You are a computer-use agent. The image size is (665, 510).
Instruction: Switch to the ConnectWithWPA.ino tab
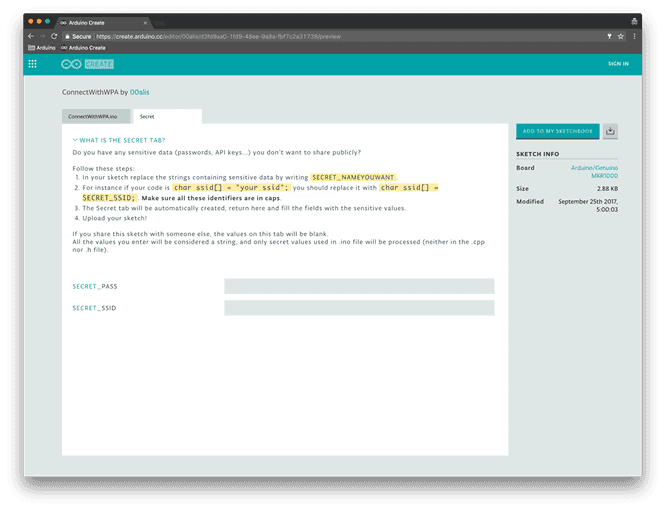[97, 117]
